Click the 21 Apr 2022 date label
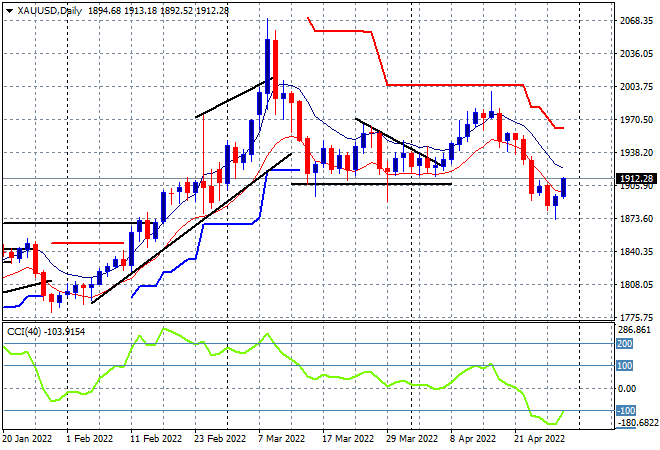 pos(539,438)
